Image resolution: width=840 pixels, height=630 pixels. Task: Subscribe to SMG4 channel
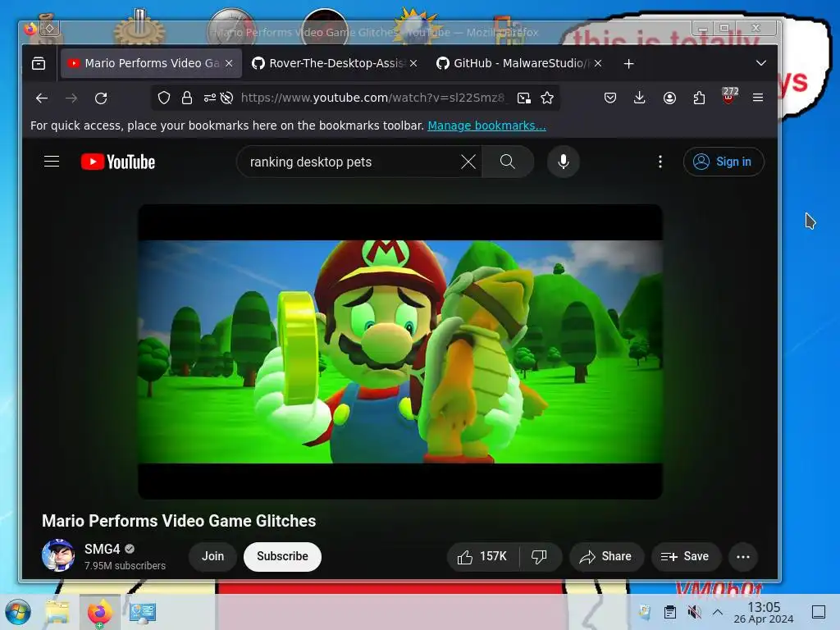pyautogui.click(x=282, y=557)
